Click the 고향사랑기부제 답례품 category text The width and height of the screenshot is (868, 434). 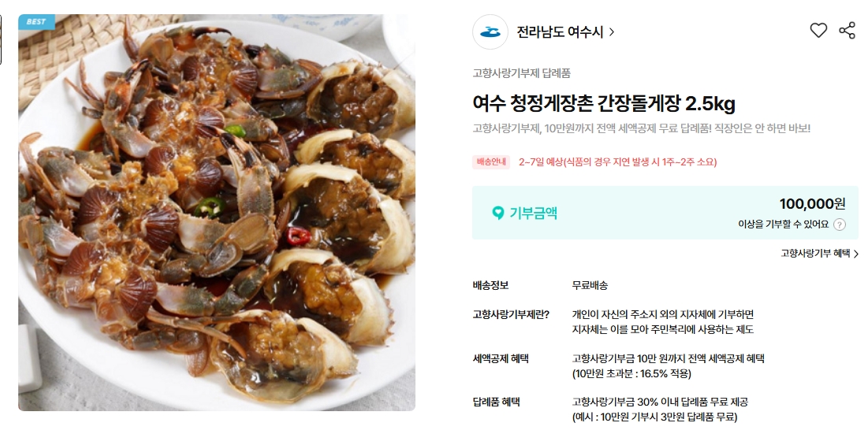click(x=521, y=73)
